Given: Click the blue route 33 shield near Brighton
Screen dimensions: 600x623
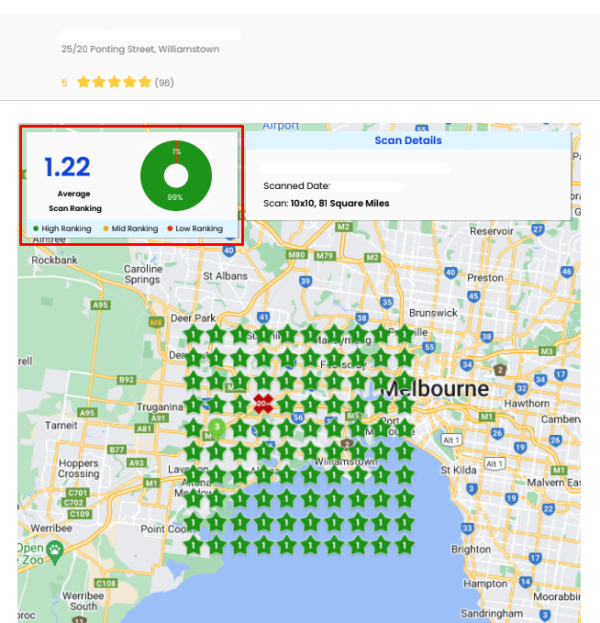Looking at the screenshot, I should [467, 528].
